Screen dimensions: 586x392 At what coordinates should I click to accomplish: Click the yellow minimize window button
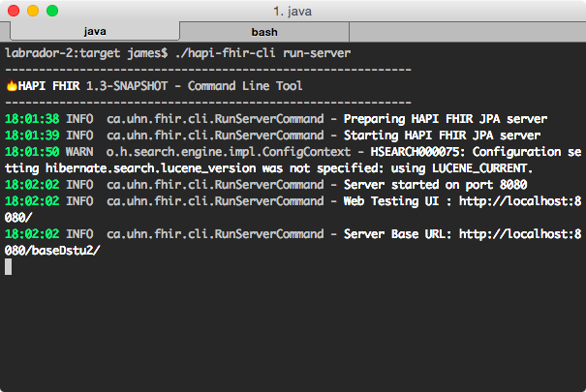click(x=33, y=11)
